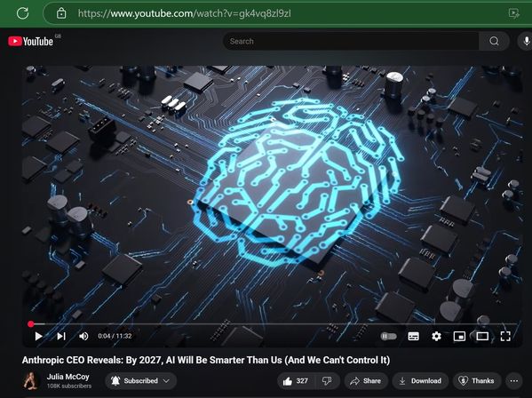Viewport: 532px width, 398px height.
Task: Toggle subtitles/closed captions
Action: click(x=413, y=336)
